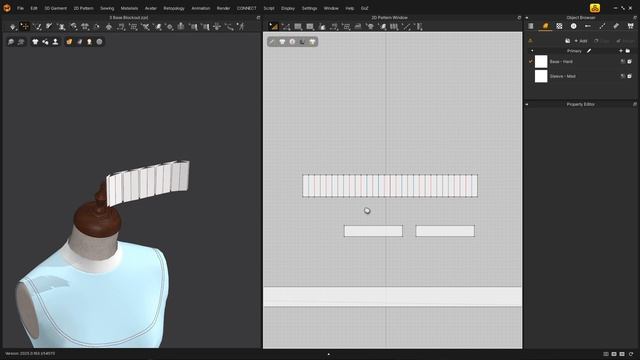The height and width of the screenshot is (360, 640).
Task: Click the Assign button in Object Browser
Action: 625,41
